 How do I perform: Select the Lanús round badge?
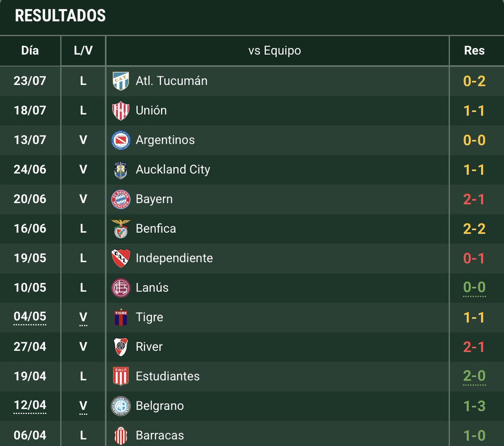pyautogui.click(x=121, y=288)
